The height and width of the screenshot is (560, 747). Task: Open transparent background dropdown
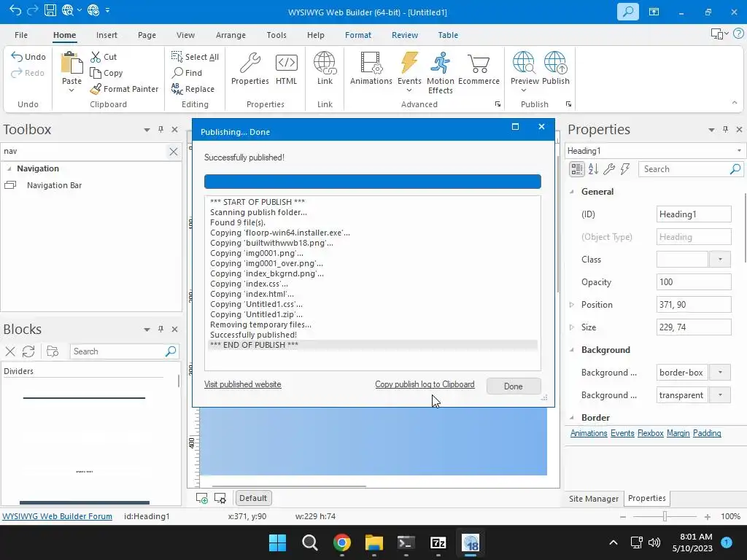[720, 395]
